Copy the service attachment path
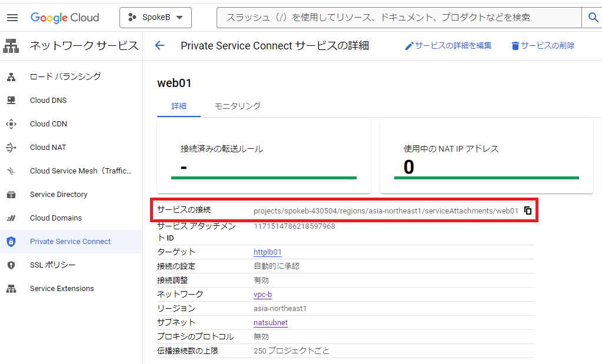 point(528,211)
